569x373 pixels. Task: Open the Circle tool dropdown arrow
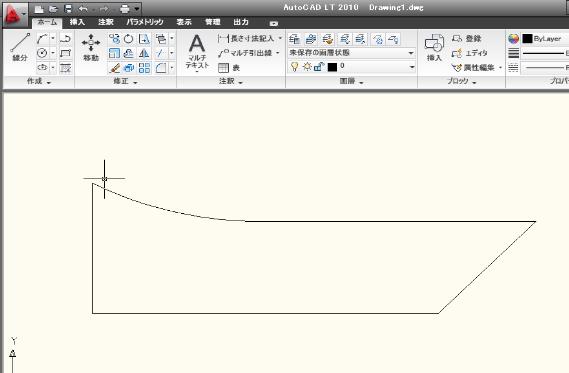tap(53, 53)
